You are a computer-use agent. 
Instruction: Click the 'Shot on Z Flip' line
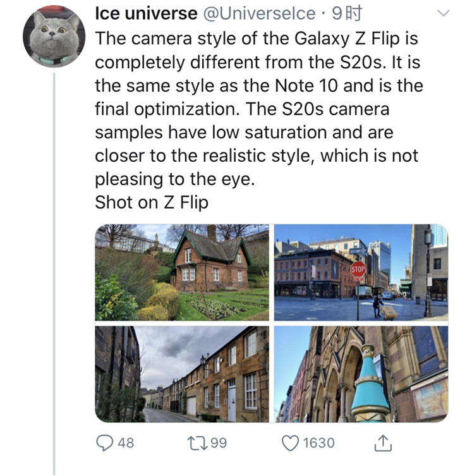(152, 202)
